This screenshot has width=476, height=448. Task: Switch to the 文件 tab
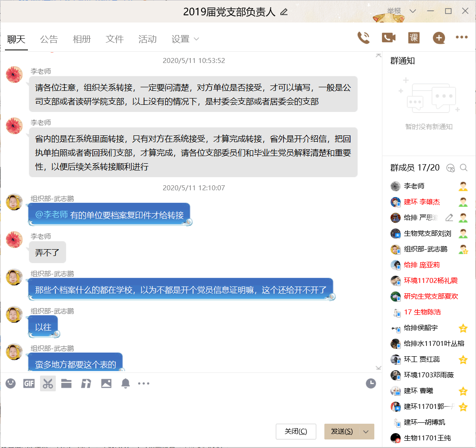pyautogui.click(x=114, y=39)
